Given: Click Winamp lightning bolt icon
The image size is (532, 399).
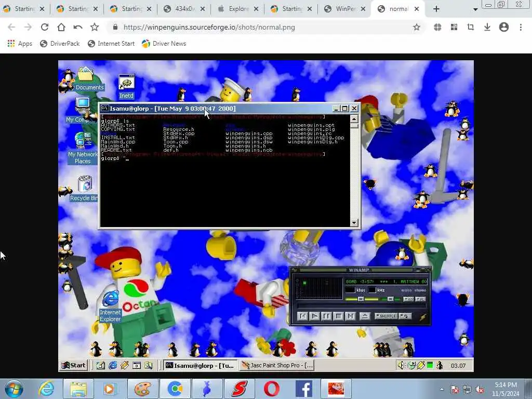Looking at the screenshot, I should [423, 317].
